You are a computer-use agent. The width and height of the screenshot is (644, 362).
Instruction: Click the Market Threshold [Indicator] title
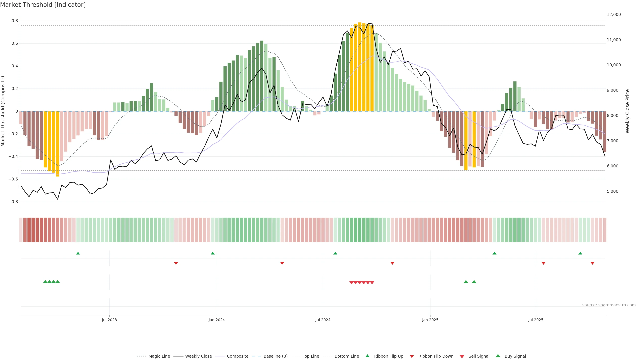43,5
